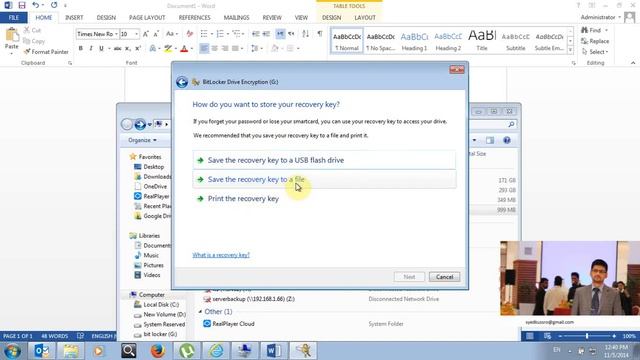Screen dimensions: 640x360
Task: Toggle bold formatting
Action: [x=81, y=49]
